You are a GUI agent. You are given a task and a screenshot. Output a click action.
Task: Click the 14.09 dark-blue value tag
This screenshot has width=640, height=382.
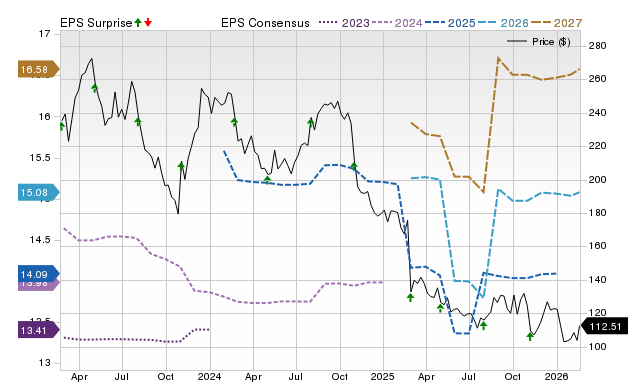pyautogui.click(x=38, y=274)
